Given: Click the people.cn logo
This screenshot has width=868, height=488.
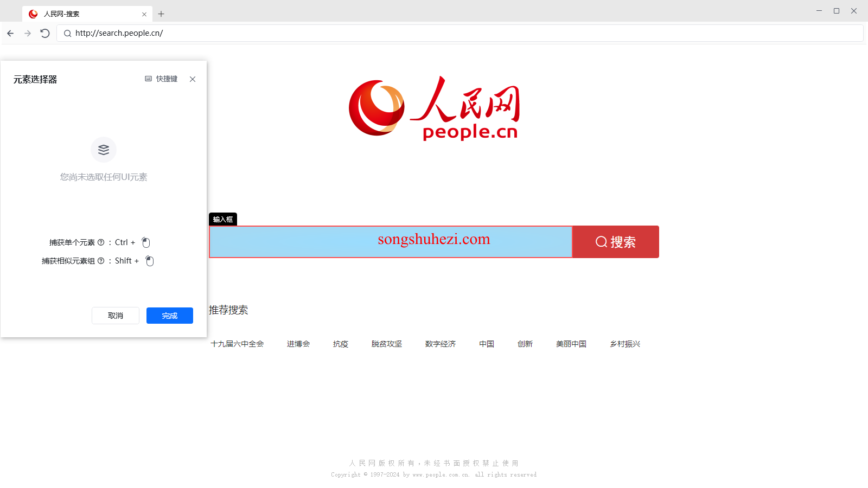Looking at the screenshot, I should coord(435,108).
